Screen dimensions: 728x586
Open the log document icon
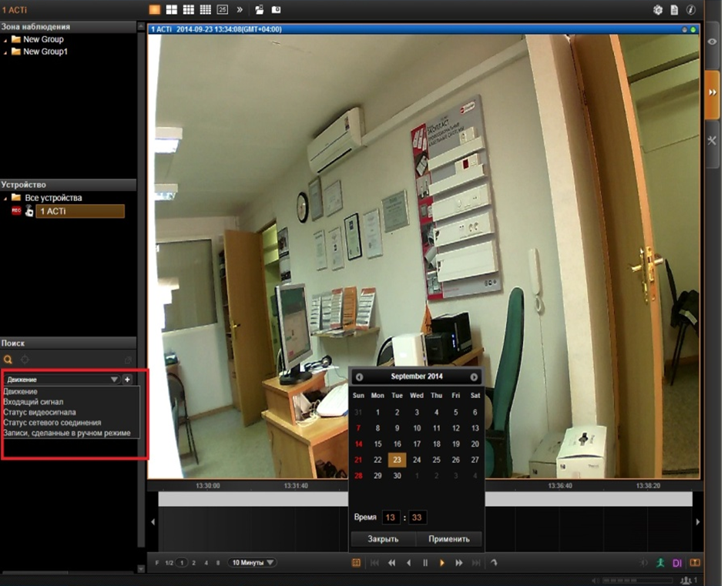click(674, 10)
